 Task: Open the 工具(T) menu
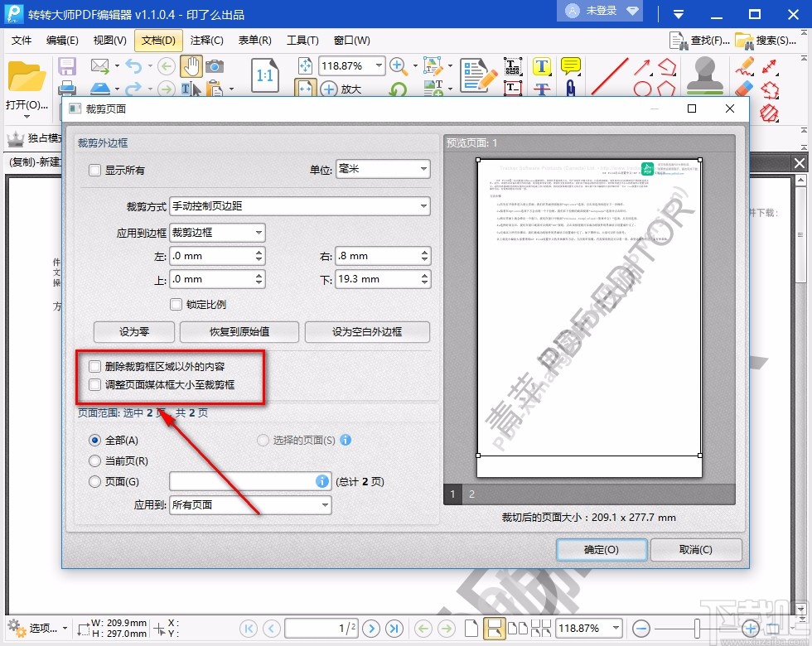(302, 41)
